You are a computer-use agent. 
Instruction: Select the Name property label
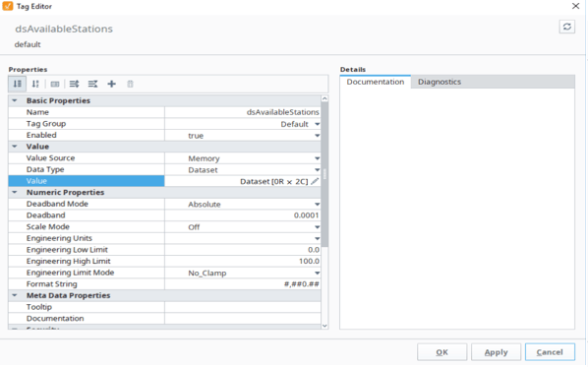37,112
